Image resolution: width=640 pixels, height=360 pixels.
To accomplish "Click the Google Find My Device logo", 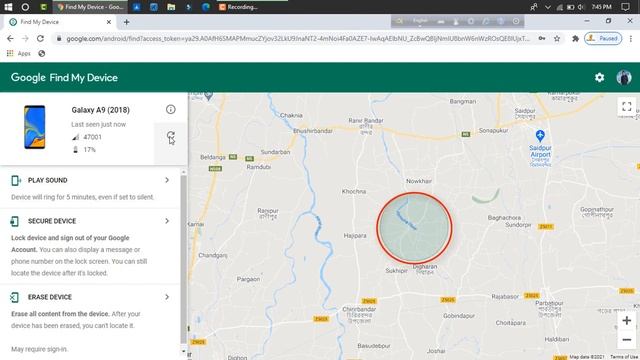I will (x=64, y=78).
